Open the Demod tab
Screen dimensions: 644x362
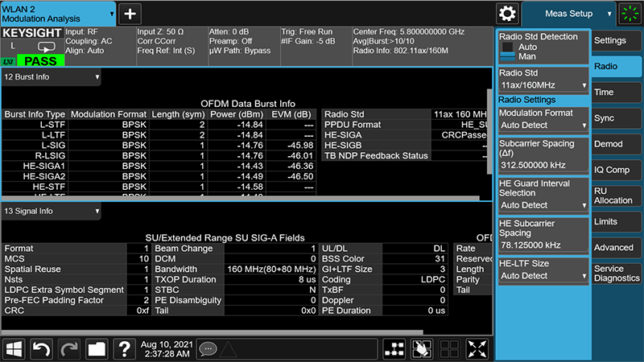(x=617, y=144)
